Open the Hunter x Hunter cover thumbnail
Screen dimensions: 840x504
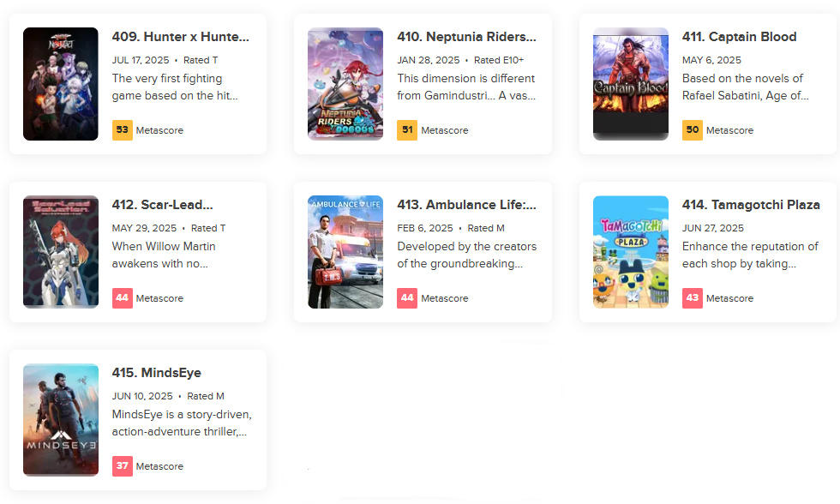pos(61,84)
